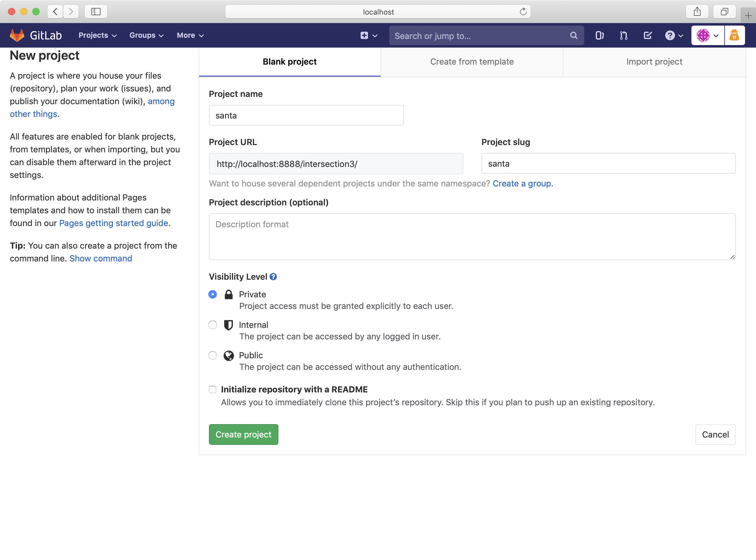
Task: Open the new item plus icon menu
Action: point(369,36)
